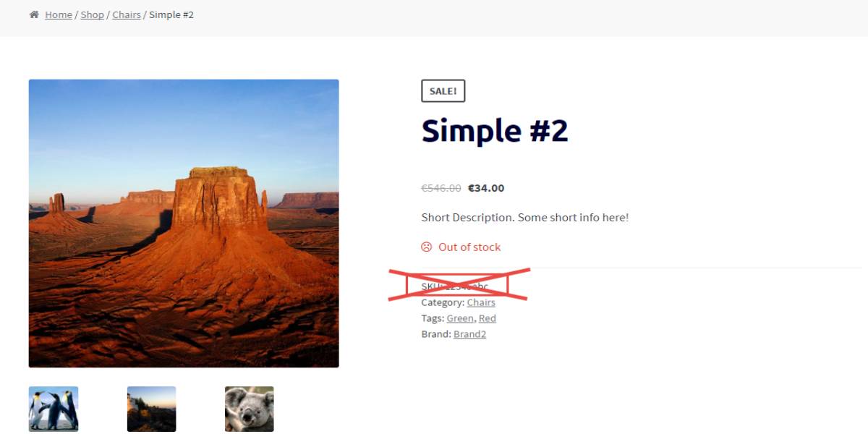This screenshot has height=434, width=868.
Task: Click the Simple #2 product title
Action: click(495, 131)
